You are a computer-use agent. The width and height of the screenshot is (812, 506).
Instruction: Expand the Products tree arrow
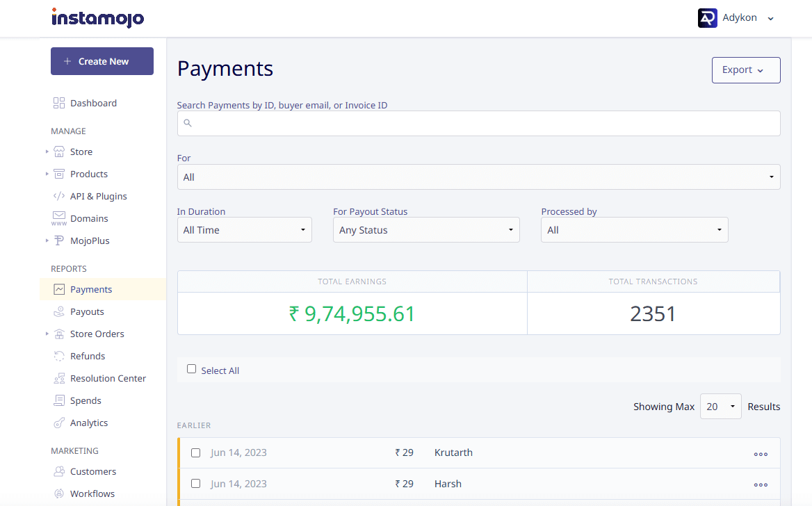pos(47,174)
